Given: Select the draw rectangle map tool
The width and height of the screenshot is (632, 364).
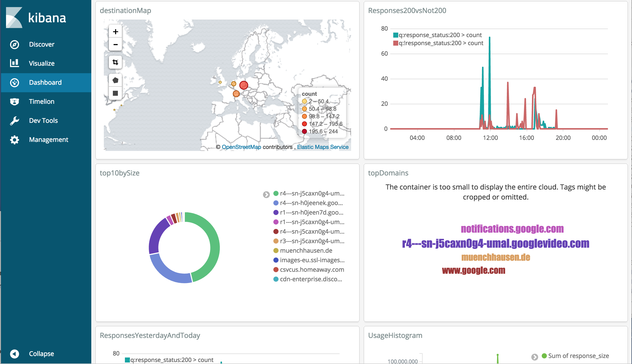Looking at the screenshot, I should click(x=115, y=93).
